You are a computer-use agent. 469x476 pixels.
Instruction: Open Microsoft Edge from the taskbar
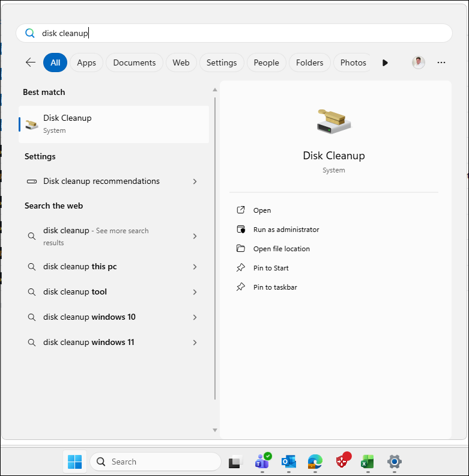315,462
